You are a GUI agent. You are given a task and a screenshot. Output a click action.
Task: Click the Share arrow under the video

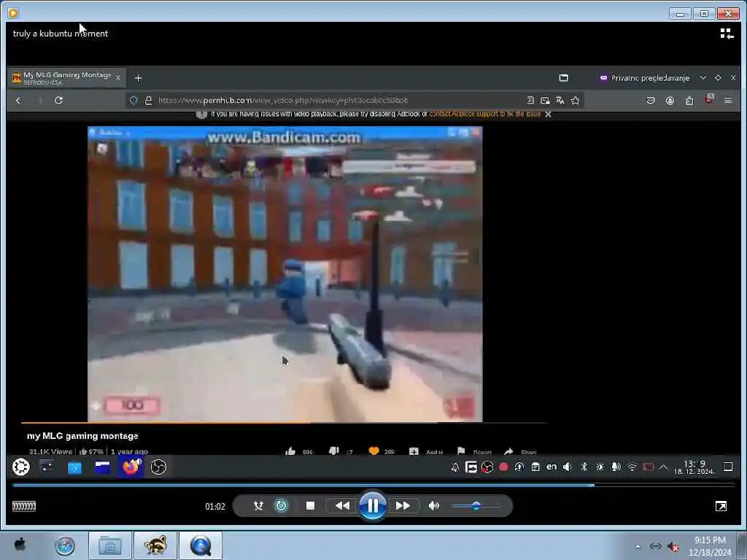coord(520,451)
